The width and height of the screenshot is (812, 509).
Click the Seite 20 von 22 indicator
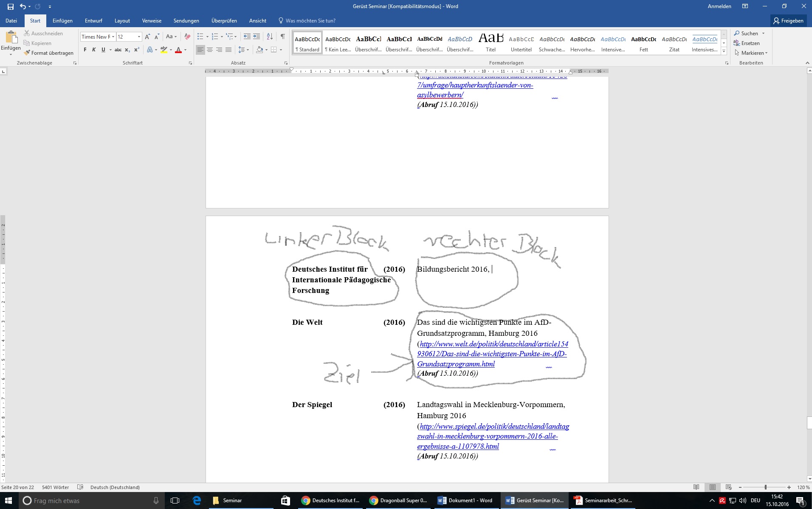pyautogui.click(x=17, y=487)
